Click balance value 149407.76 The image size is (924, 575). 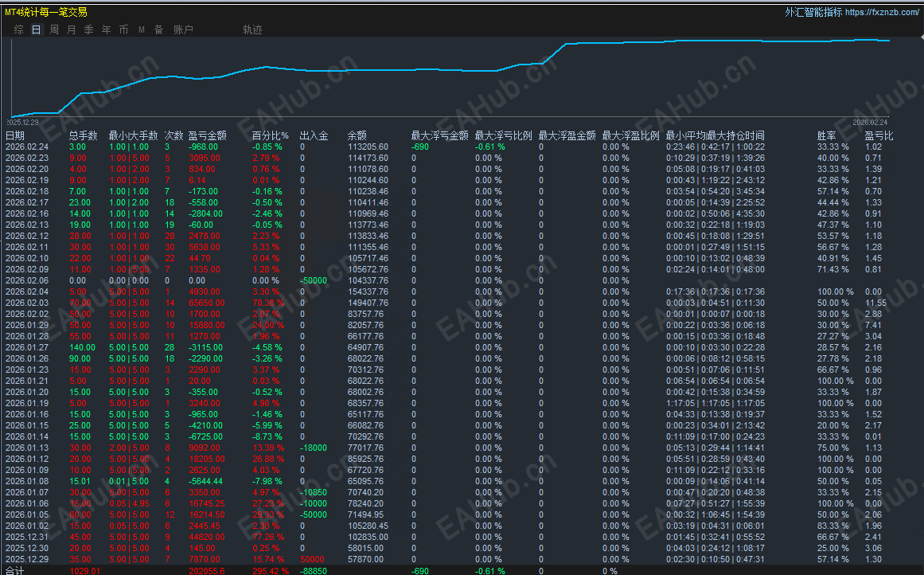click(x=368, y=303)
